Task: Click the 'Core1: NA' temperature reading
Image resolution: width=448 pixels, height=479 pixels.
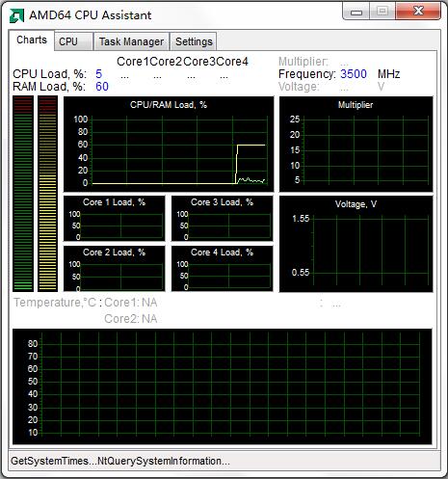Action: click(x=131, y=303)
